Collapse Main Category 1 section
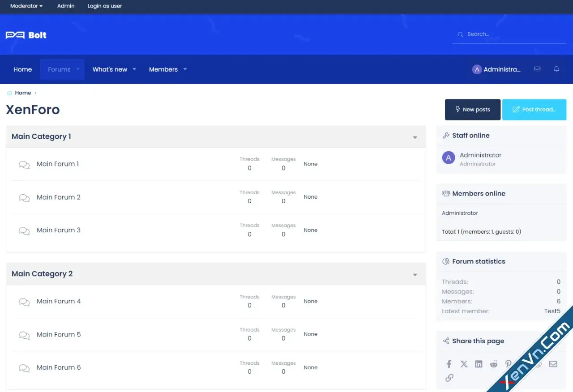Image resolution: width=573 pixels, height=392 pixels. point(415,137)
